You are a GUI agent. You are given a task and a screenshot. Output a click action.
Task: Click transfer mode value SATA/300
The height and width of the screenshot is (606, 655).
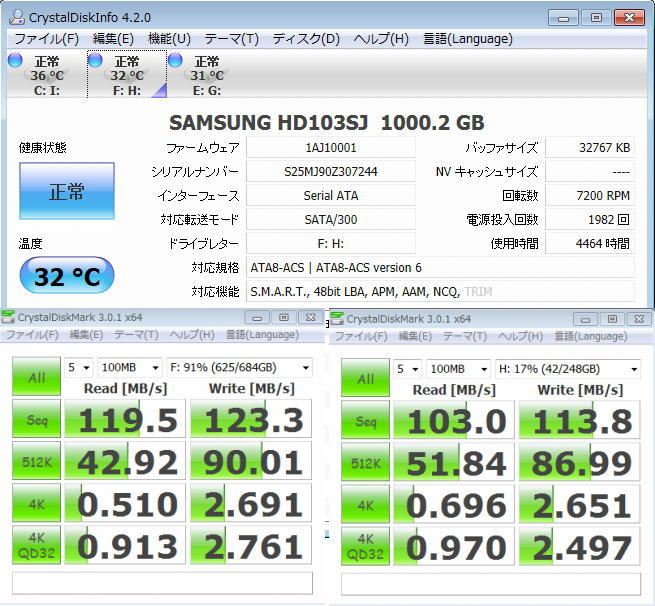[x=331, y=219]
